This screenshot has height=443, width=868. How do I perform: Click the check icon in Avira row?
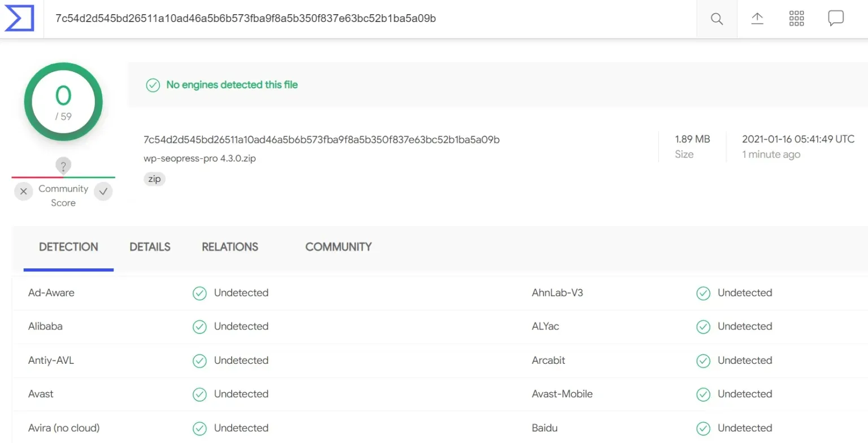[199, 428]
